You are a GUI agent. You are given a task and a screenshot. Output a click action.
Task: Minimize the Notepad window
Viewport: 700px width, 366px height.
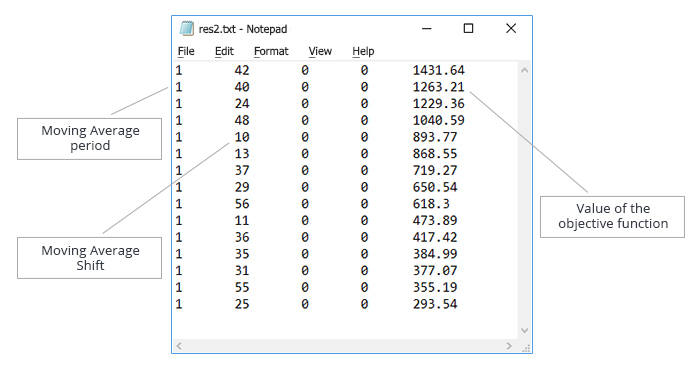click(x=427, y=29)
